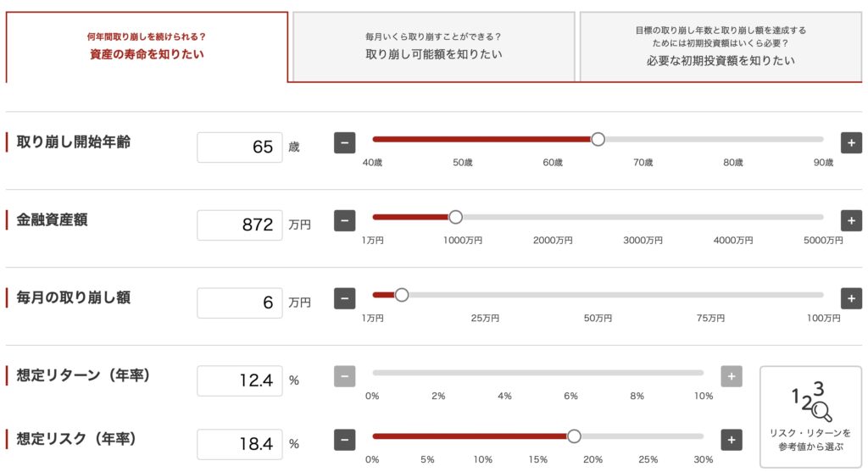Click the disabled 想定リターン minus button
The height and width of the screenshot is (472, 868).
point(344,377)
